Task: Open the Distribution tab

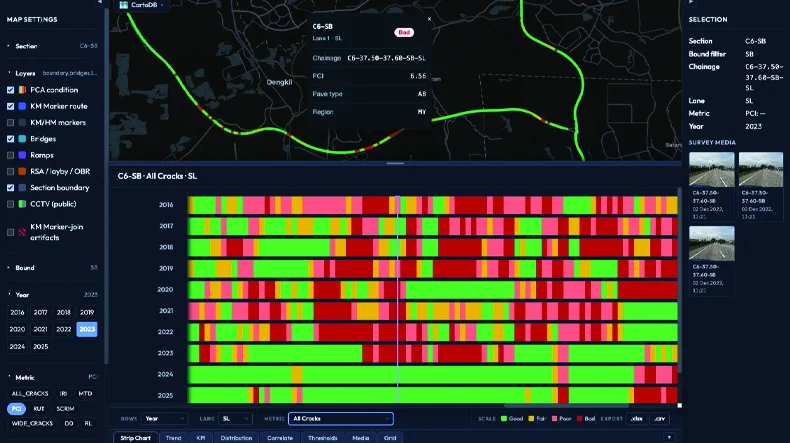Action: (236, 438)
